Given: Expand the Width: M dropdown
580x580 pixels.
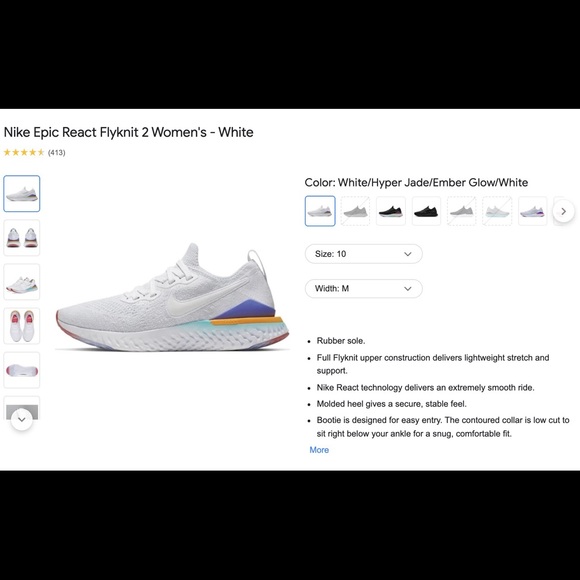Looking at the screenshot, I should 364,289.
